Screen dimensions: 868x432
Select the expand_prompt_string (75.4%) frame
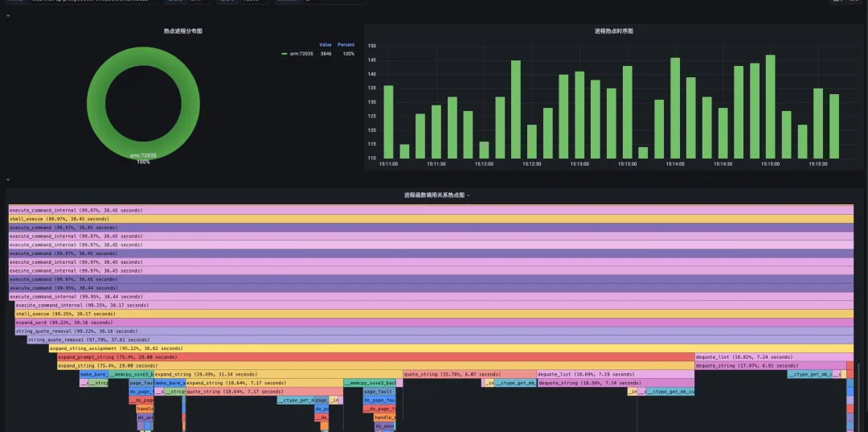tap(376, 357)
